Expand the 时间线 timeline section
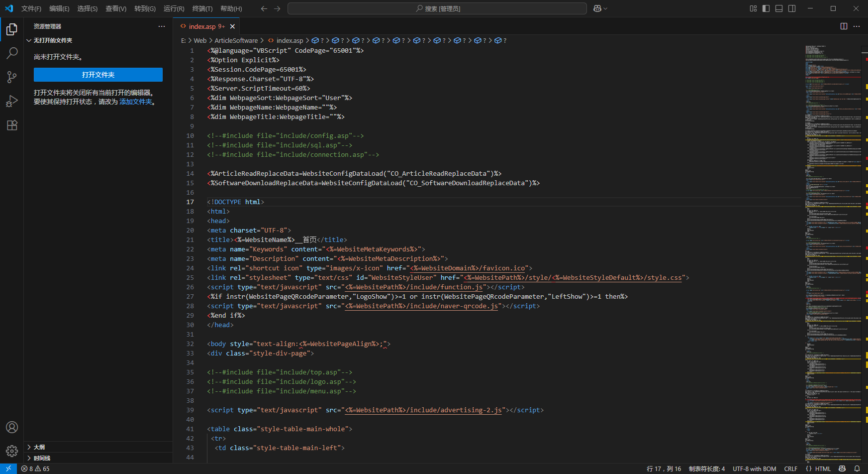Viewport: 868px width, 474px height. click(x=42, y=458)
